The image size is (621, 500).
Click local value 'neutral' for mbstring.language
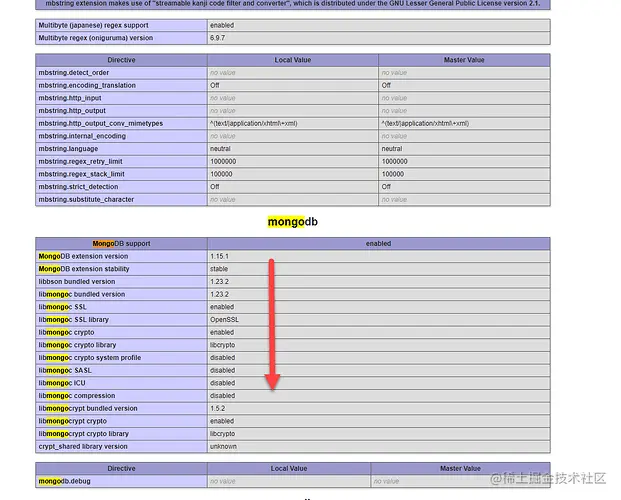(220, 149)
